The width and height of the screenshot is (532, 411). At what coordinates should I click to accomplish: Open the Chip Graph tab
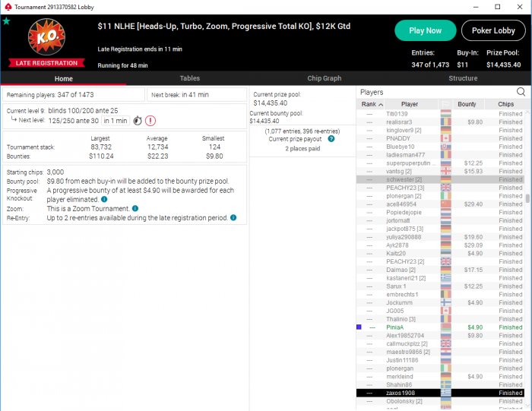click(325, 78)
